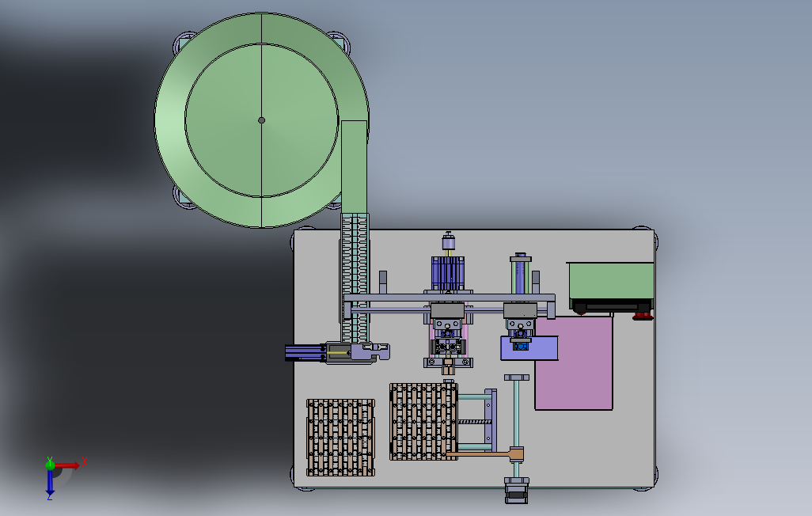Select the green chute leaving the bowl feeder
812x516 pixels.
pos(355,167)
